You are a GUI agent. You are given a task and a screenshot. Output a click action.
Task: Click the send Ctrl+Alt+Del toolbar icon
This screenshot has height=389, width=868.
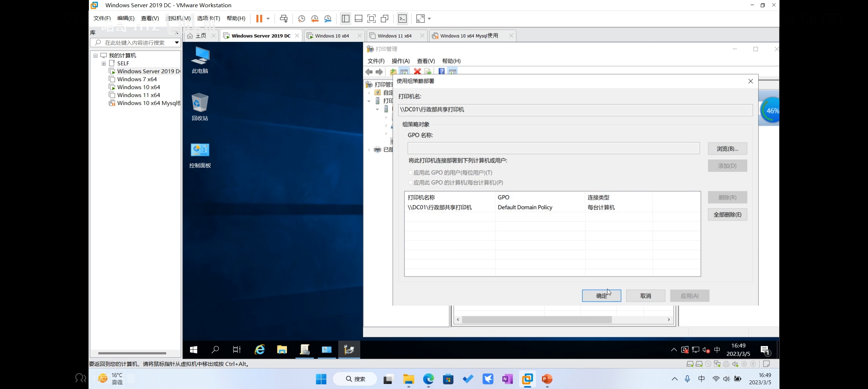pos(284,18)
